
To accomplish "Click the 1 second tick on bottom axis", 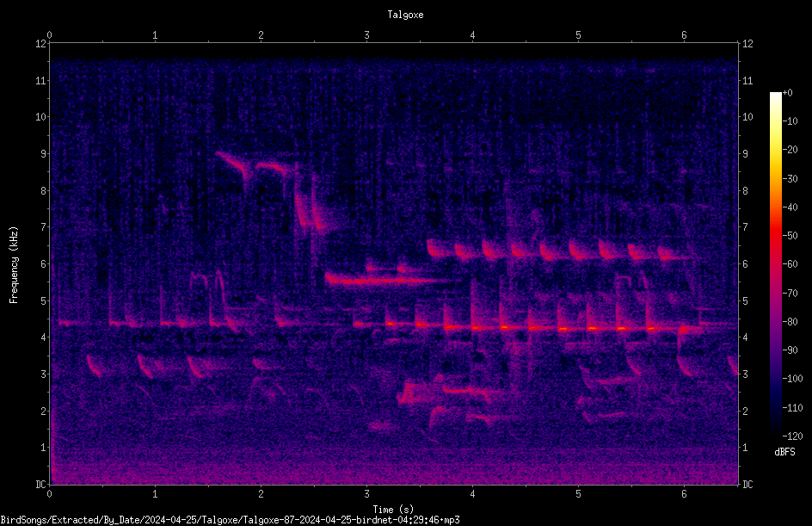I will pos(155,494).
